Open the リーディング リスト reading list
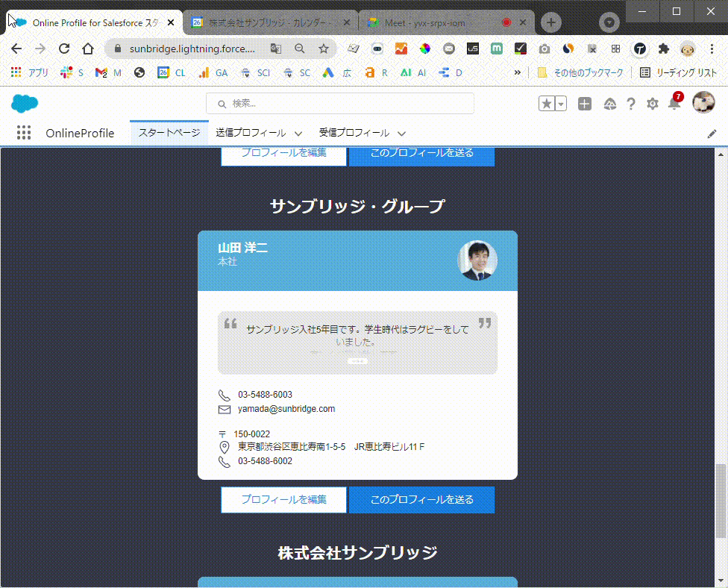 point(678,72)
